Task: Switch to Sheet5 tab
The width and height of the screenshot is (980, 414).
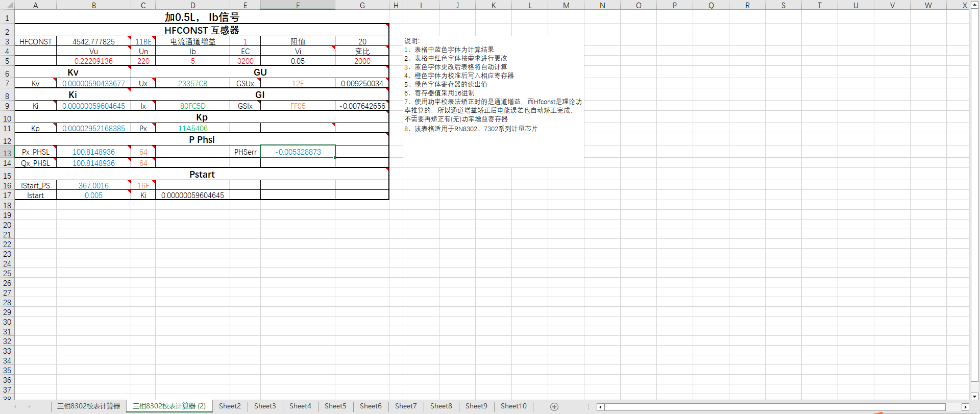Action: tap(335, 406)
